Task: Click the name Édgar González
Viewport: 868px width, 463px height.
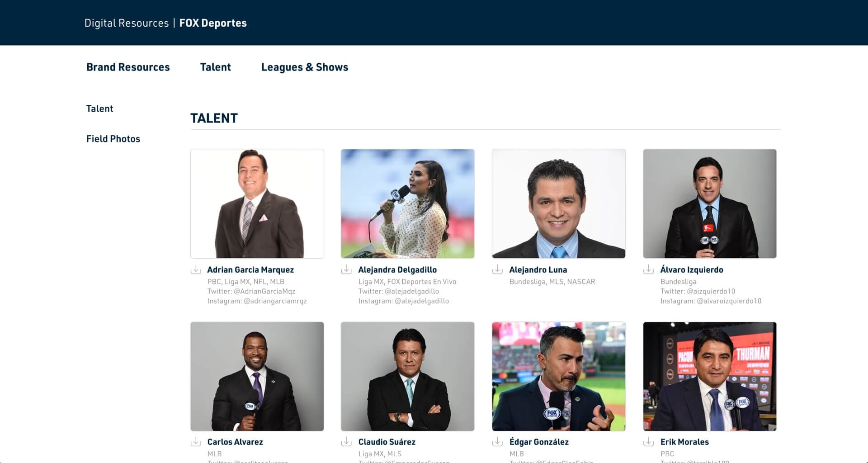Action: point(539,442)
